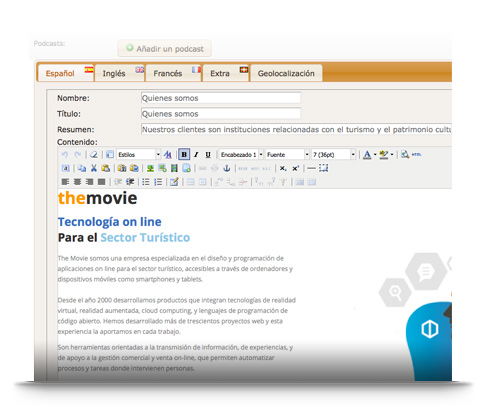The height and width of the screenshot is (406, 488).
Task: Click the insert image icon
Action: [150, 168]
